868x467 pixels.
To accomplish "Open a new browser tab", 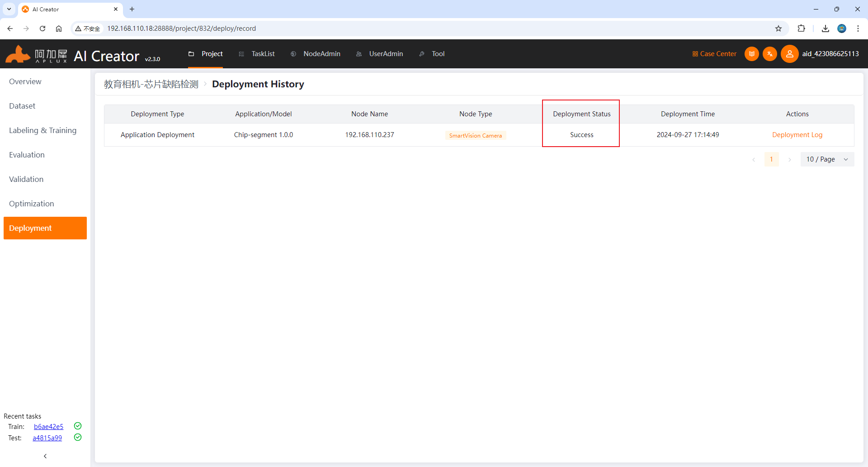I will pyautogui.click(x=132, y=9).
